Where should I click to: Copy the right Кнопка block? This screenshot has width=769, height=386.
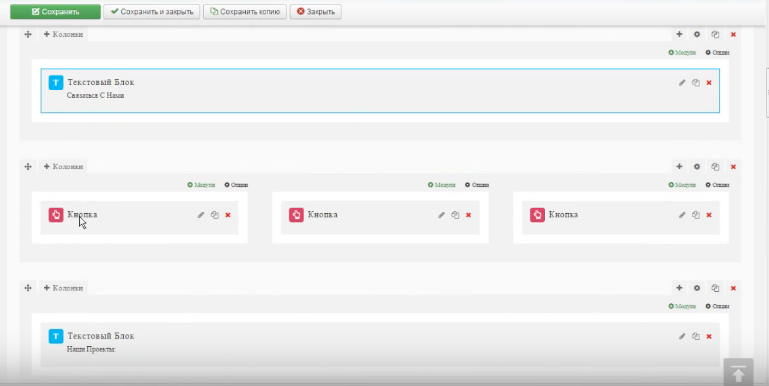(695, 215)
